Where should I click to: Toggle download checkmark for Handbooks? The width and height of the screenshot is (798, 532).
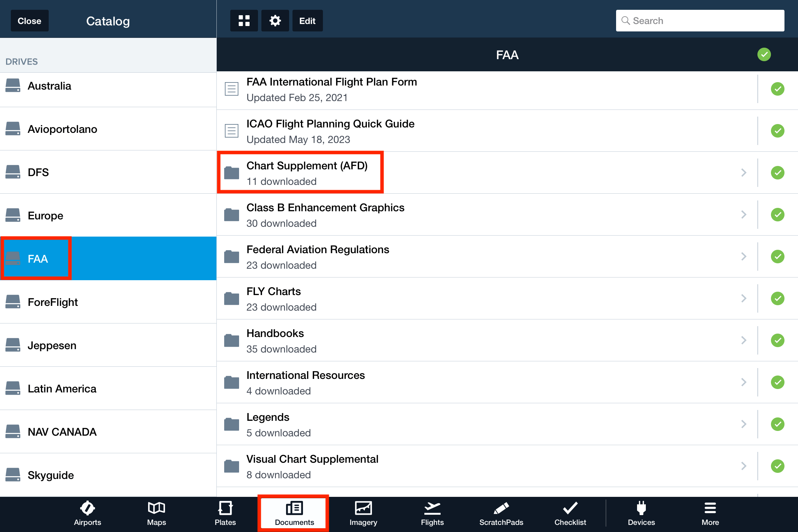777,340
